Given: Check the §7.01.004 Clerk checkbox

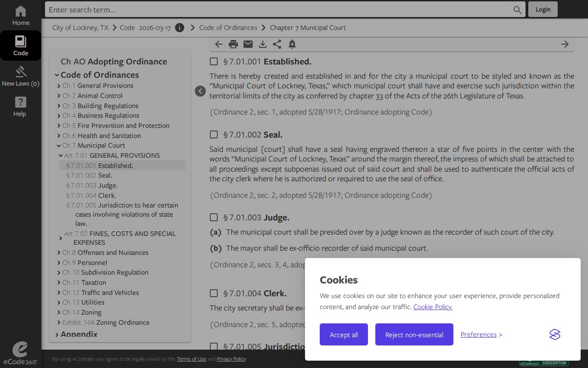Looking at the screenshot, I should [214, 293].
